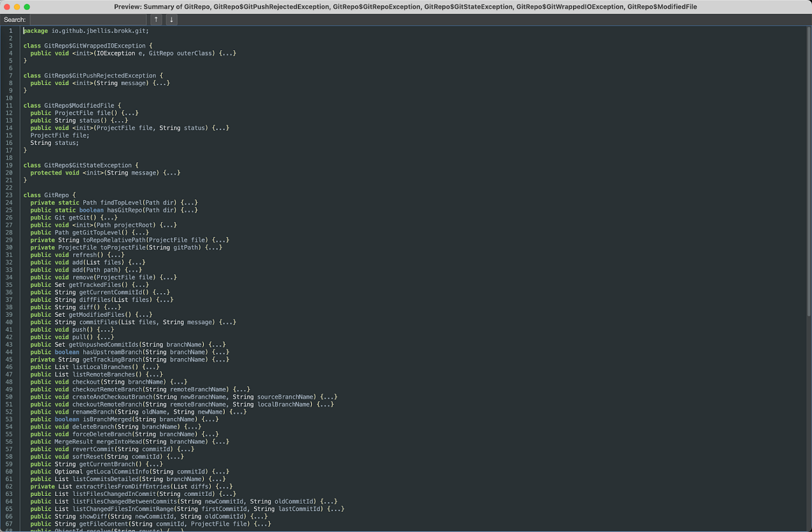Click the mergeIntoHead method line
The width and height of the screenshot is (812, 532).
coord(130,442)
